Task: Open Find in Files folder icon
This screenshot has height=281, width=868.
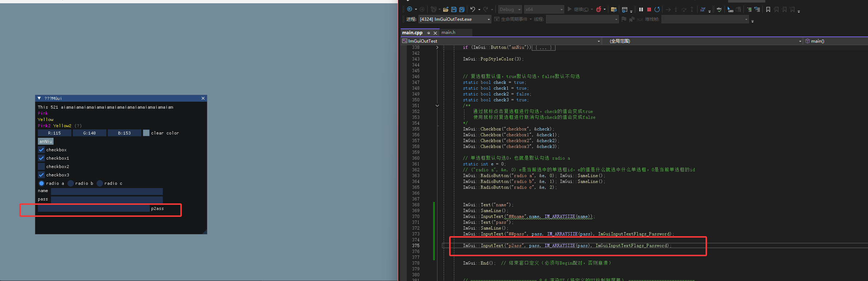Action: pos(614,9)
